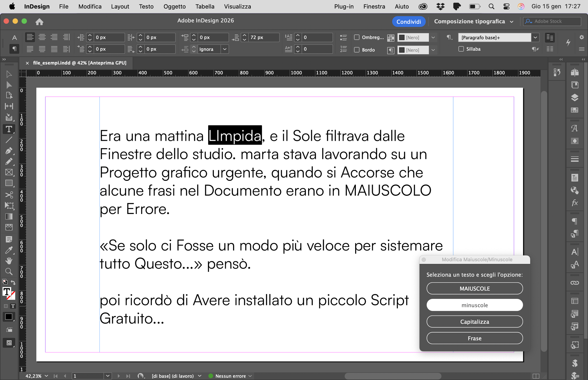This screenshot has width=588, height=380.
Task: Click the center align paragraph icon
Action: click(42, 37)
